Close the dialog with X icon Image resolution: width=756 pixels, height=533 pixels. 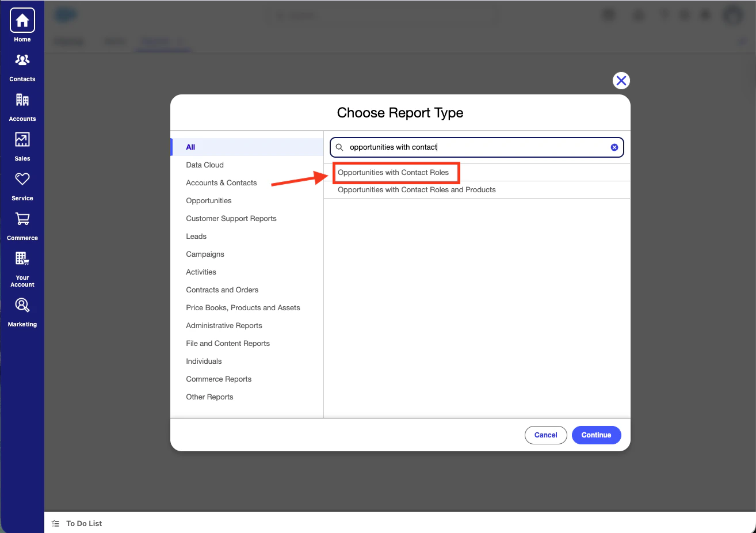[x=621, y=81]
